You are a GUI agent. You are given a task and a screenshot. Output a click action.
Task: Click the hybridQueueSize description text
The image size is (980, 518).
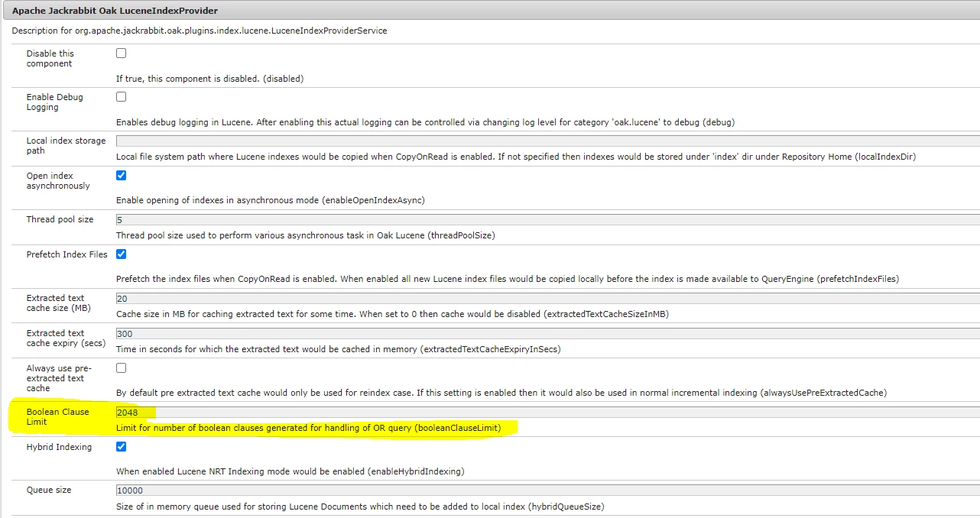tap(360, 507)
